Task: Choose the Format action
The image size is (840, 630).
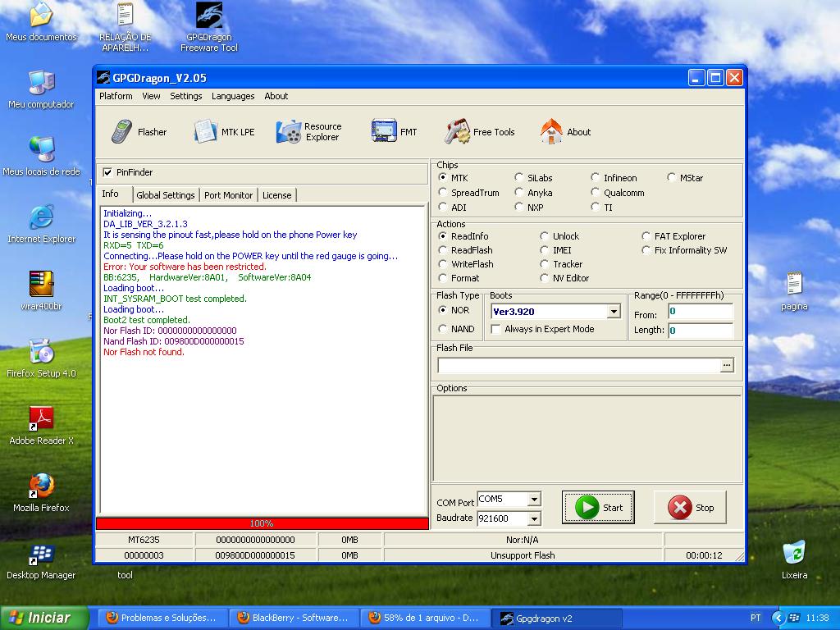Action: pyautogui.click(x=442, y=278)
